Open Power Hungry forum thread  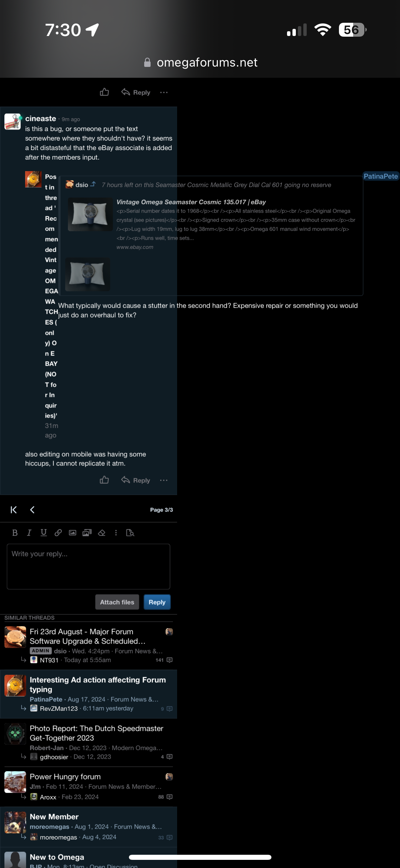[x=65, y=777]
